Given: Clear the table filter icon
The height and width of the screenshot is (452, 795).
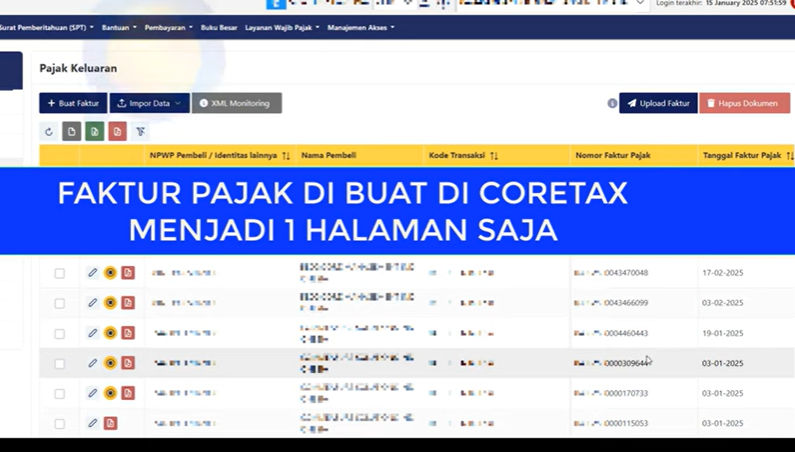Looking at the screenshot, I should pyautogui.click(x=140, y=132).
